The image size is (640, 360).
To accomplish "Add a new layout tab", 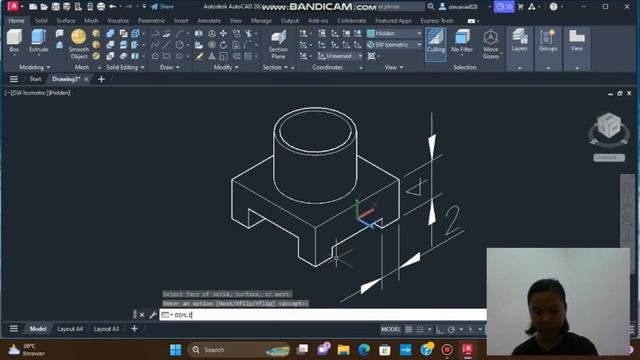I will [134, 329].
